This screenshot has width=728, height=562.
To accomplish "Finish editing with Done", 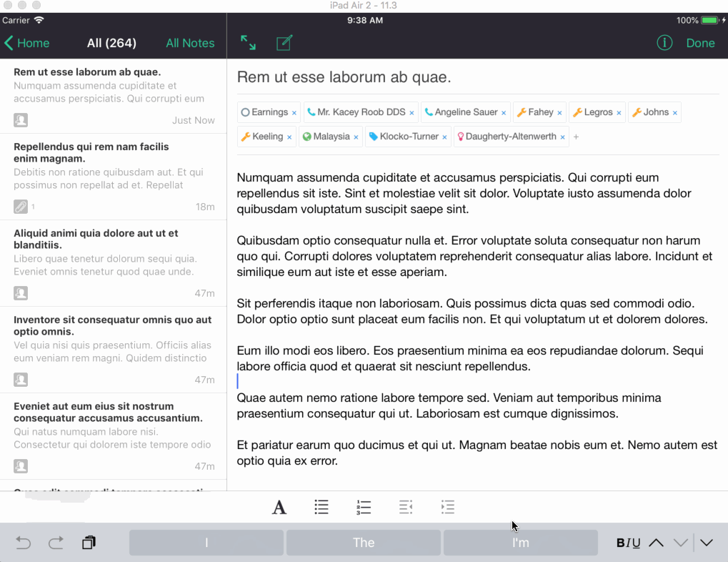I will (x=700, y=43).
